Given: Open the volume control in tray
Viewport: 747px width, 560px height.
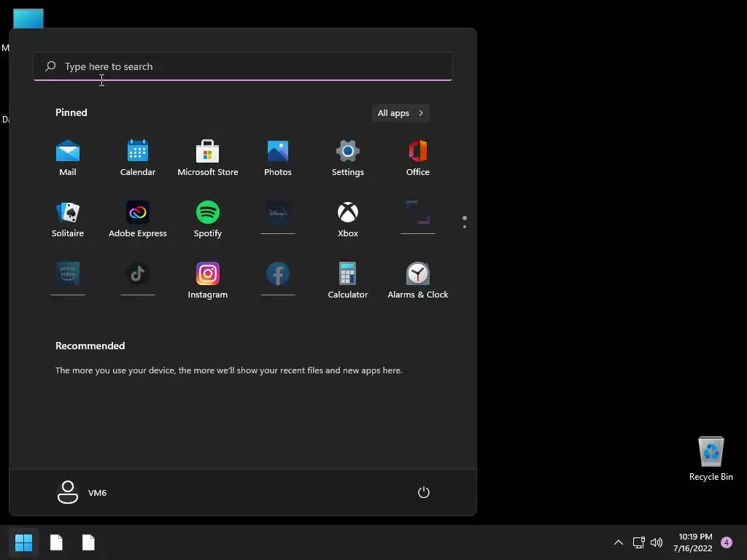Looking at the screenshot, I should 657,542.
